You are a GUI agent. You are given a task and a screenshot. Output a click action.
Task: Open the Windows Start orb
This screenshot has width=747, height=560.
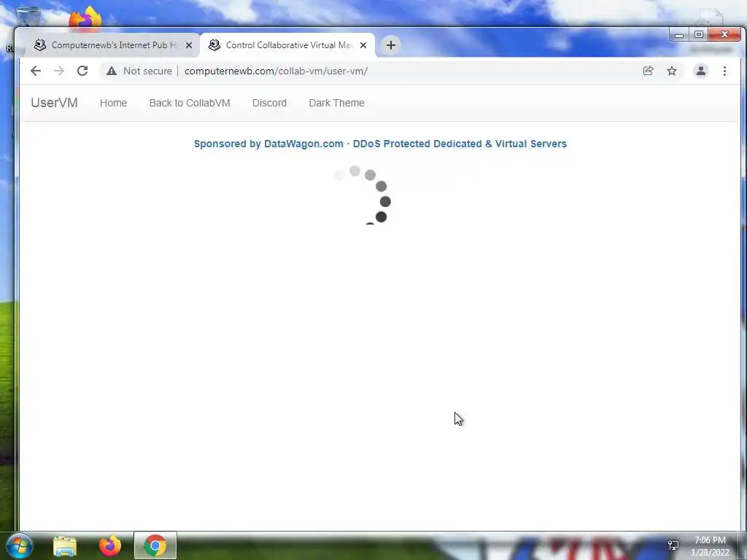pos(19,545)
